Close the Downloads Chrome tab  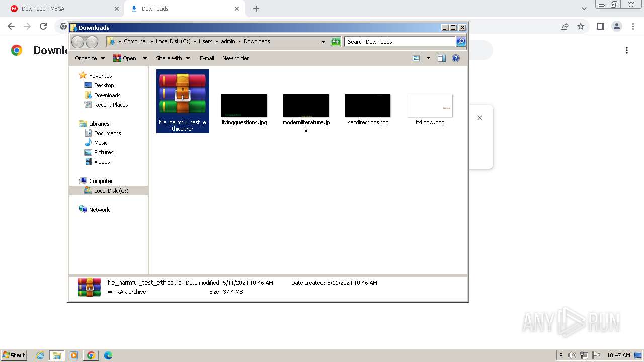(237, 9)
